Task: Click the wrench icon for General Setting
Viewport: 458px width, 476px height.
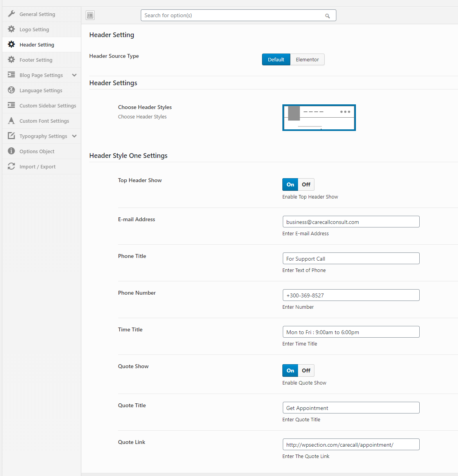Action: (11, 14)
